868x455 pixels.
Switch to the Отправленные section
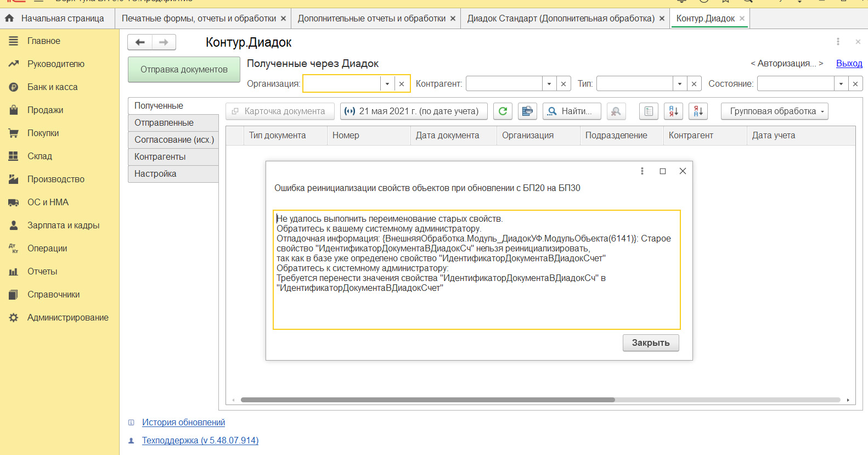tap(164, 123)
